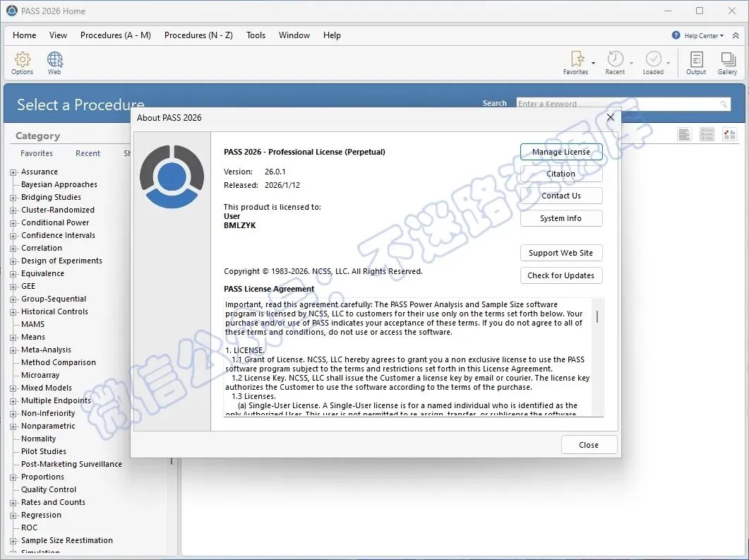Click the search magnifier icon
Viewport: 749px width, 560px height.
click(724, 105)
